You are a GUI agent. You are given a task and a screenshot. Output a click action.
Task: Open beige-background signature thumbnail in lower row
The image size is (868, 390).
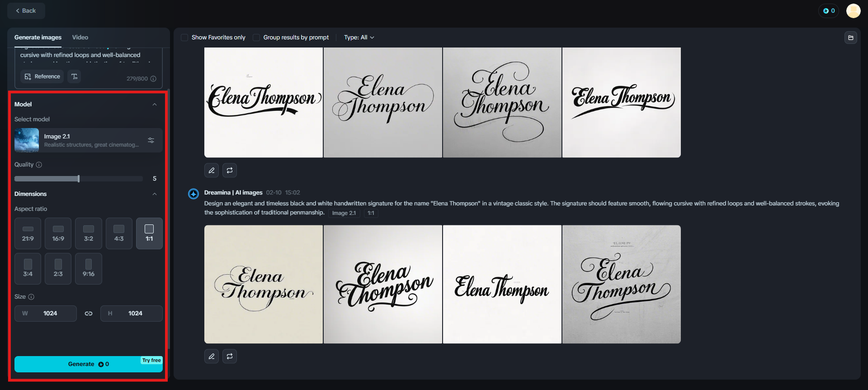(x=264, y=285)
